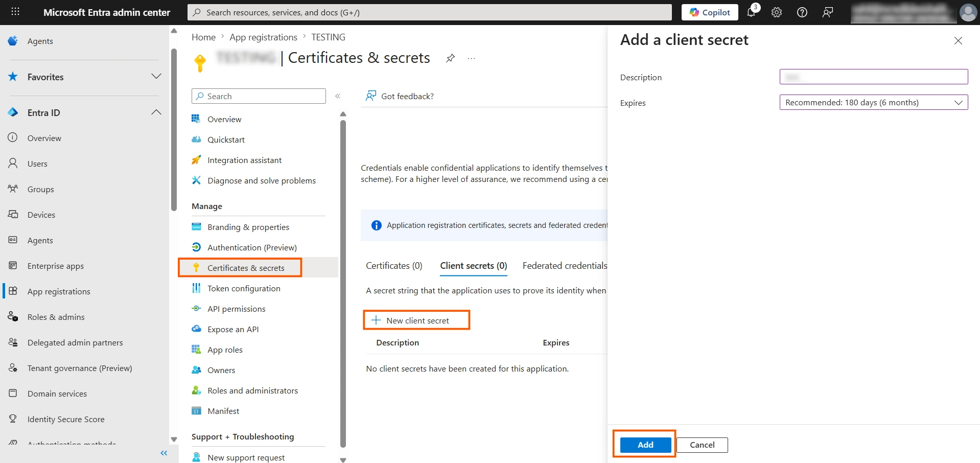This screenshot has height=463, width=980.
Task: Click the Cancel button
Action: [702, 445]
